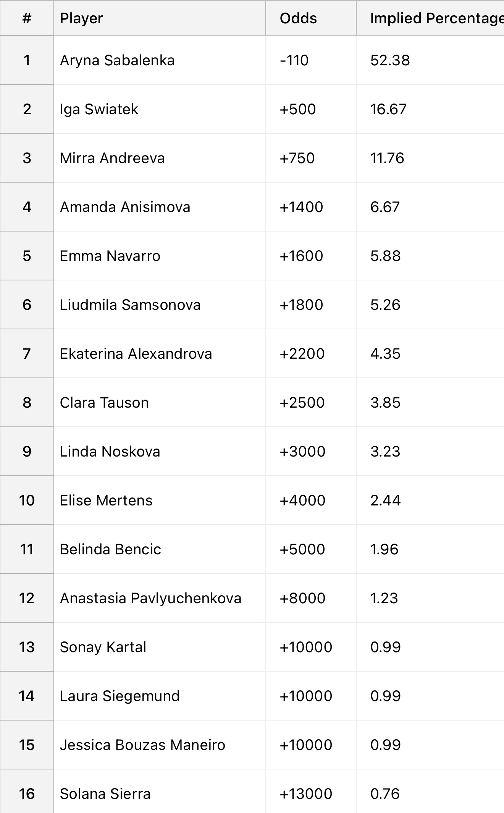Select the Laura Siegemund cell
504x813 pixels.
[160, 696]
